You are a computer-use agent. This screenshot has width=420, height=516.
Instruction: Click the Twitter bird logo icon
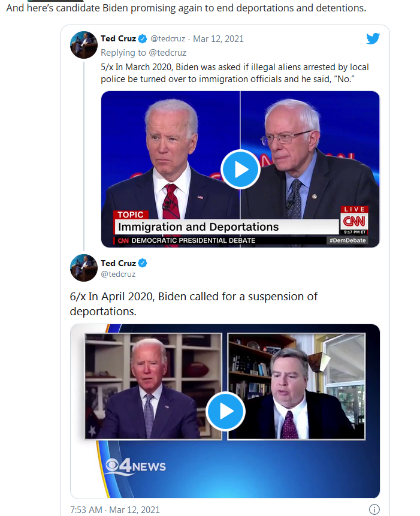click(x=373, y=39)
